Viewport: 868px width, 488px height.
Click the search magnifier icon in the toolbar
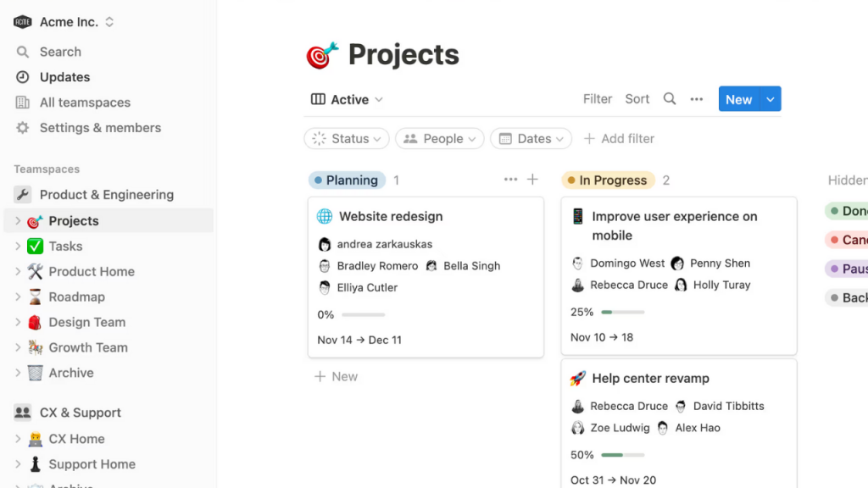pyautogui.click(x=670, y=99)
